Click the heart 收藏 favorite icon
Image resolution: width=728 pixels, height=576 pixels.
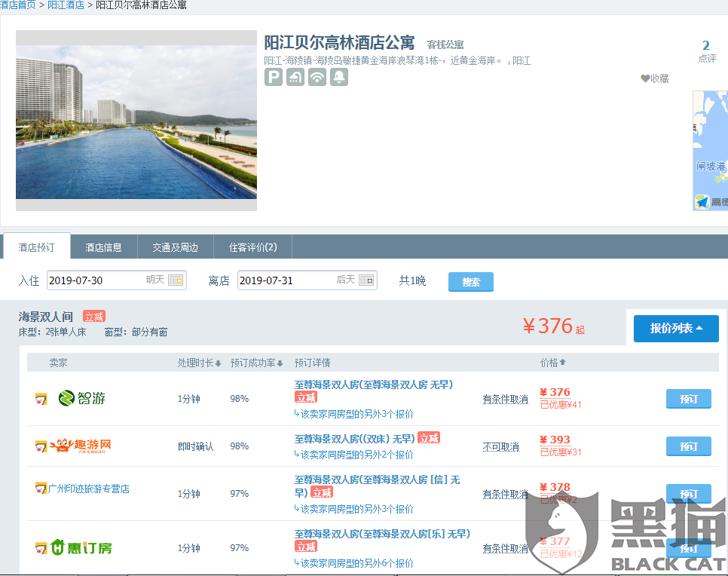pyautogui.click(x=645, y=78)
